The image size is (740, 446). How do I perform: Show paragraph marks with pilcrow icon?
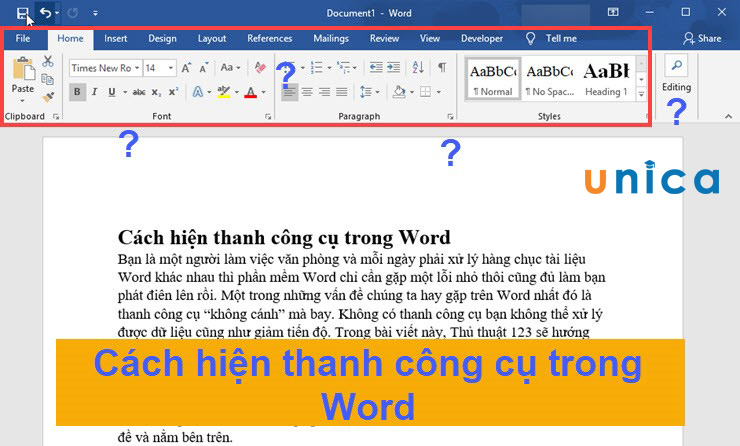[x=442, y=68]
